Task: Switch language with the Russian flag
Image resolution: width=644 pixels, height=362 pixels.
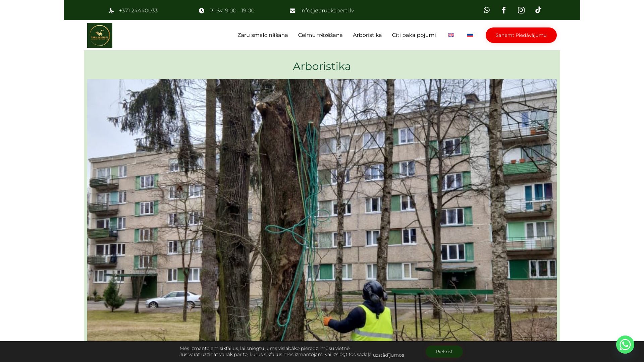Action: [470, 35]
